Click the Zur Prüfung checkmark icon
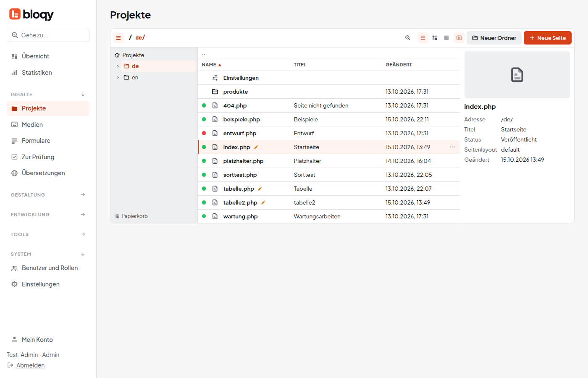588x378 pixels. coord(14,157)
